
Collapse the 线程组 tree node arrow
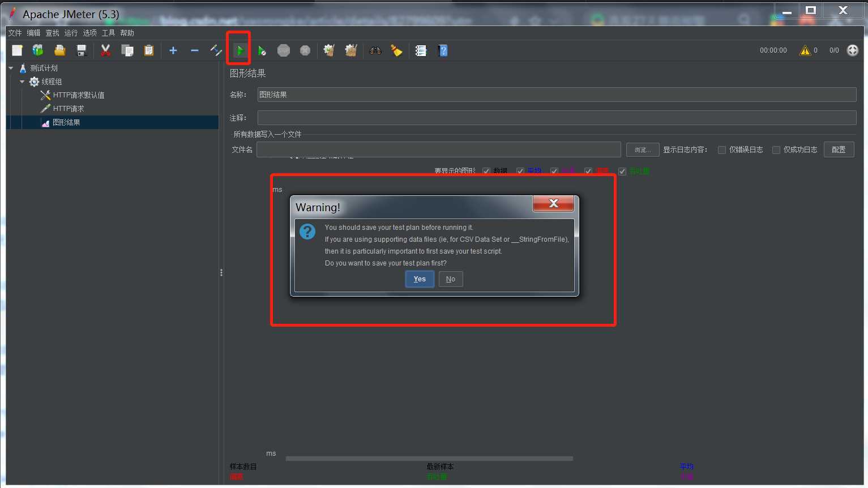(x=22, y=82)
